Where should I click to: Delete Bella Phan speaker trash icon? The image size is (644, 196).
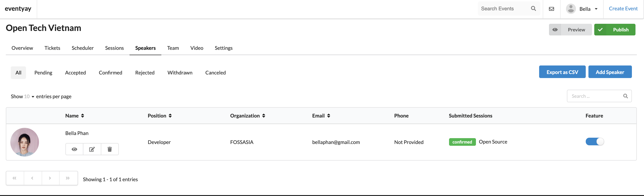[x=110, y=149]
